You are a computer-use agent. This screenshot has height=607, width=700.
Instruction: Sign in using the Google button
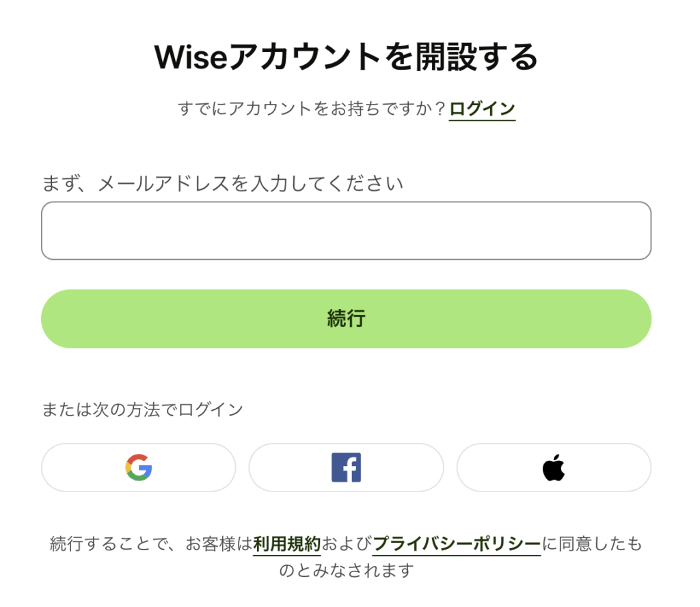138,468
